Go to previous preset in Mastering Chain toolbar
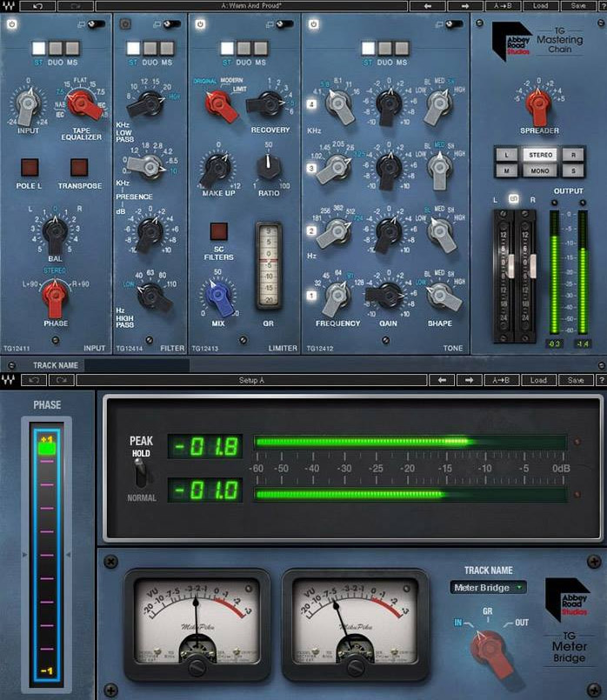Screen dimensions: 607x700 (x=428, y=6)
